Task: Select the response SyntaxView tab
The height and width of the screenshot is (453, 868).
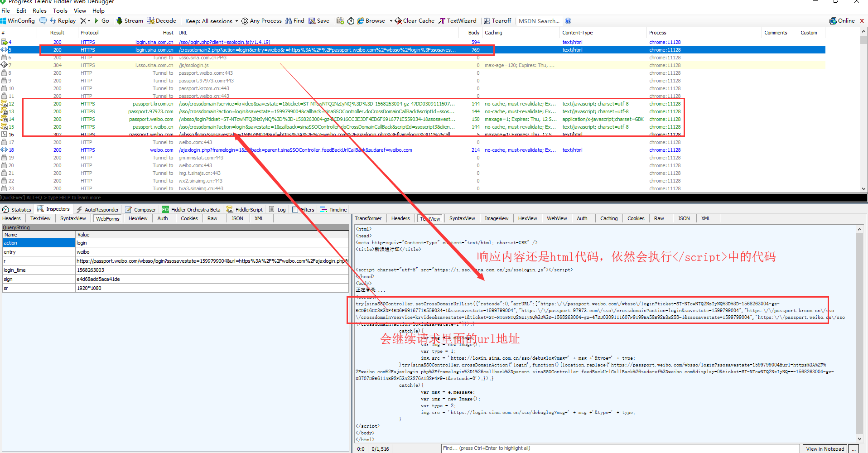Action: click(x=462, y=218)
